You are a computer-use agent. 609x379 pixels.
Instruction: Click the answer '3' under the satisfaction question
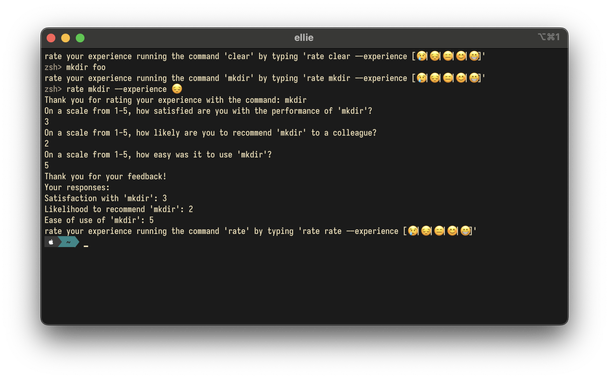tap(47, 122)
